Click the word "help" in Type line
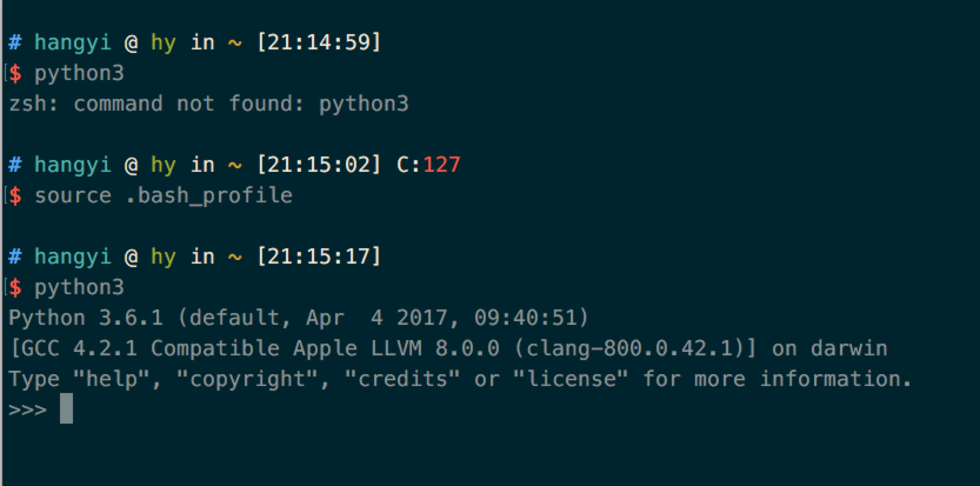 tap(112, 379)
